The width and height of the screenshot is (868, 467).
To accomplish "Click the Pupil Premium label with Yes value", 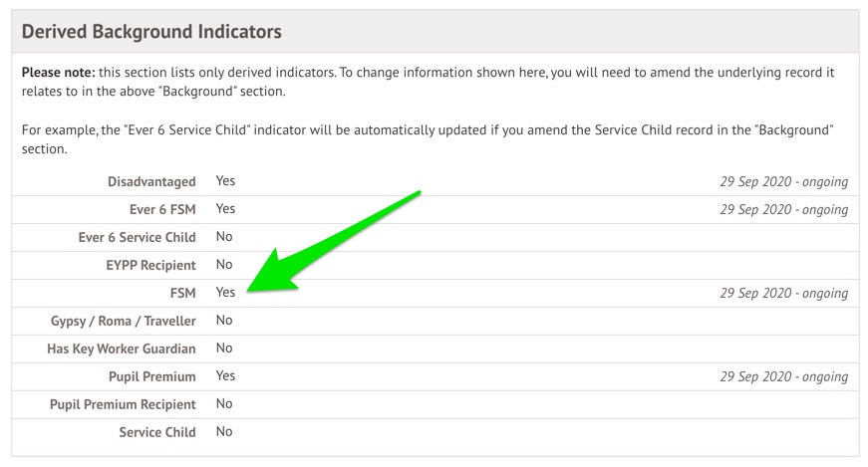I will 151,376.
